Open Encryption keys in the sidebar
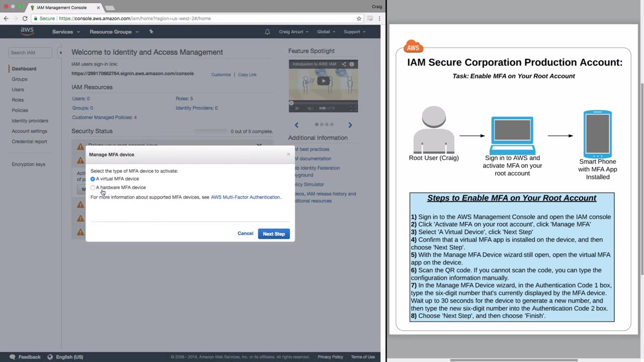The width and height of the screenshot is (644, 362). (x=29, y=164)
